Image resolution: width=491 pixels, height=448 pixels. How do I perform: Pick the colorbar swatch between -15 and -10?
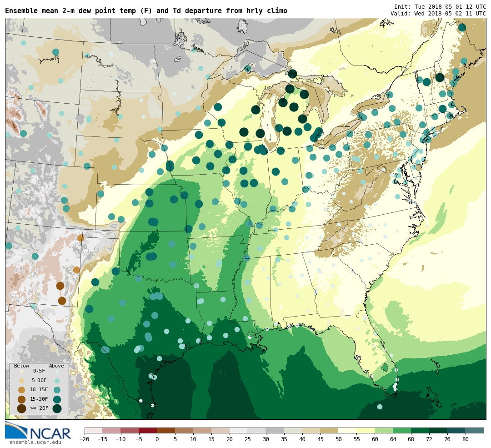click(111, 430)
